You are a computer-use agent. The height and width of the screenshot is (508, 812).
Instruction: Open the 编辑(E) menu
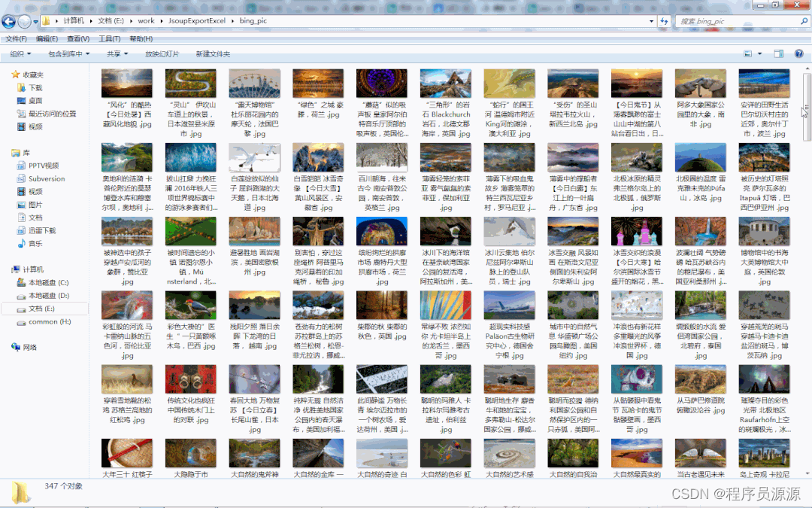47,39
